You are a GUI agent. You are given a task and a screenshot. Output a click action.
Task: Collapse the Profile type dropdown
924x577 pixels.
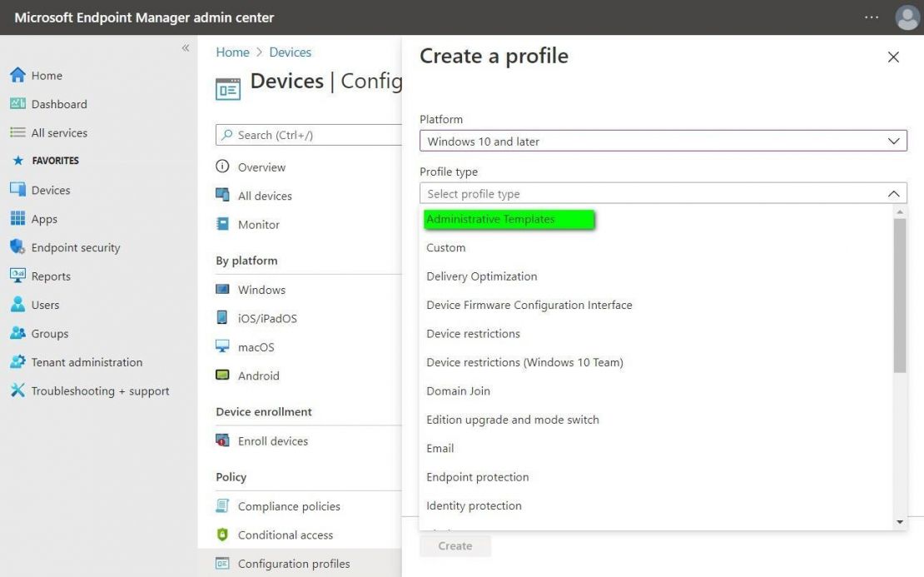[895, 193]
